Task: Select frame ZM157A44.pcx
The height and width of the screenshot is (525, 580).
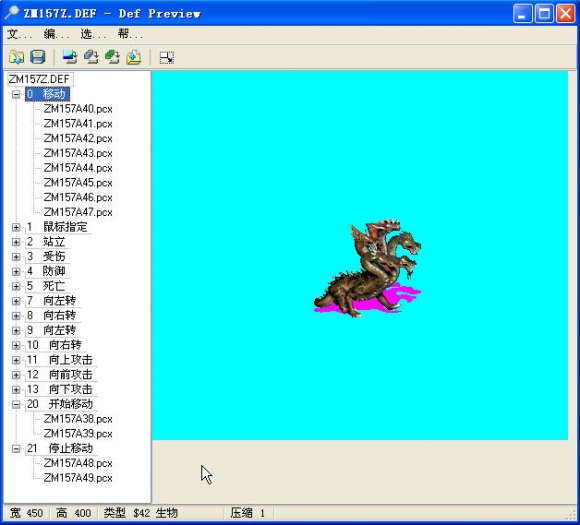Action: click(78, 168)
